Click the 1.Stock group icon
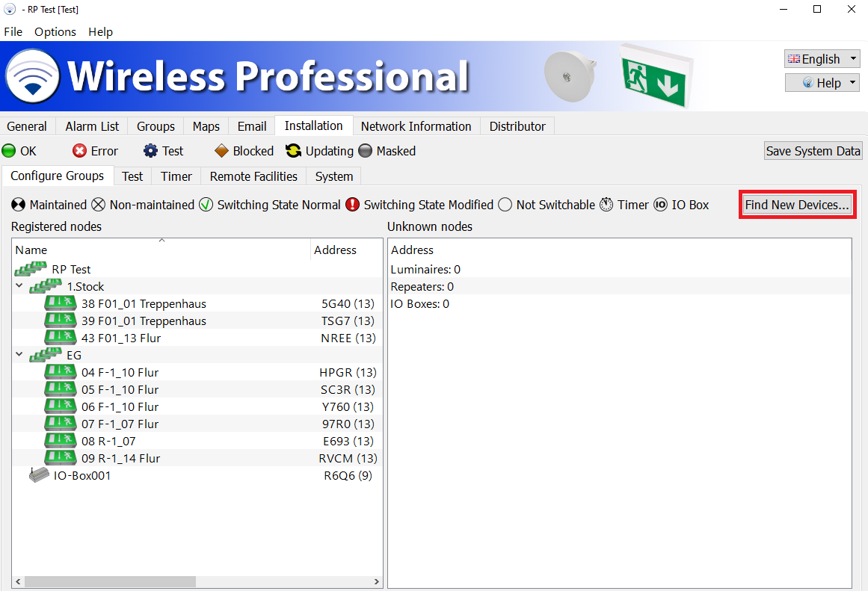The image size is (868, 591). click(46, 286)
